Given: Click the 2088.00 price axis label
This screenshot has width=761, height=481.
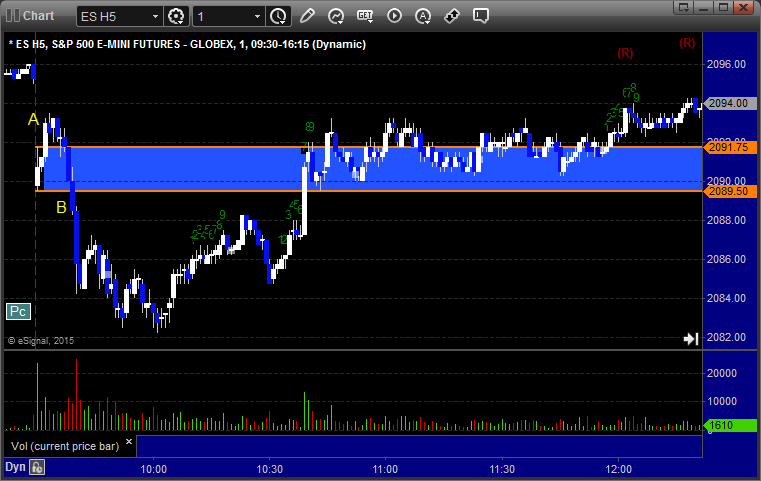Looking at the screenshot, I should tap(727, 220).
